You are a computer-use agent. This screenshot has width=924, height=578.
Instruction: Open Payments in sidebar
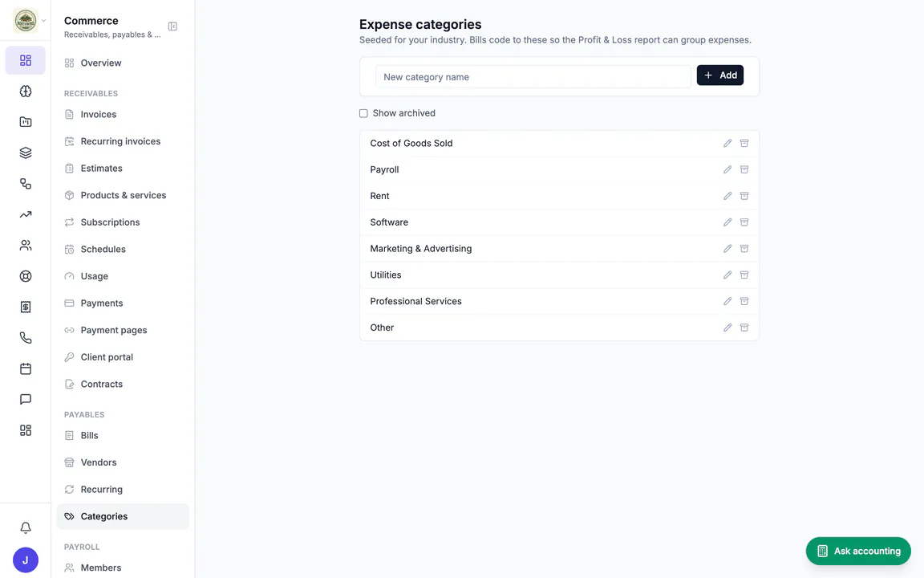[x=123, y=303]
